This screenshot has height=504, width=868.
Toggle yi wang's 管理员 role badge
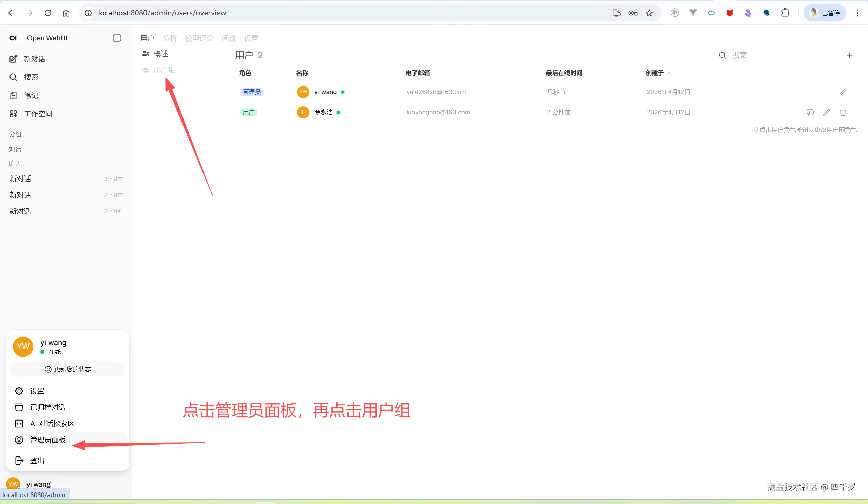tap(252, 92)
